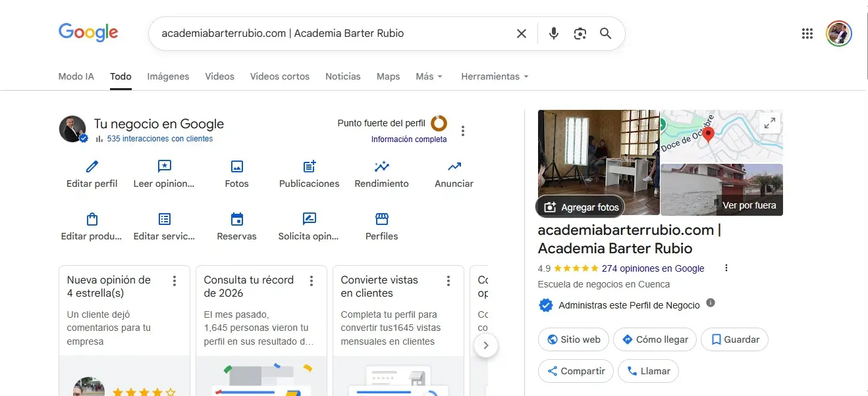Open the 274 opiniones en Google link
The height and width of the screenshot is (396, 868).
[x=653, y=268]
